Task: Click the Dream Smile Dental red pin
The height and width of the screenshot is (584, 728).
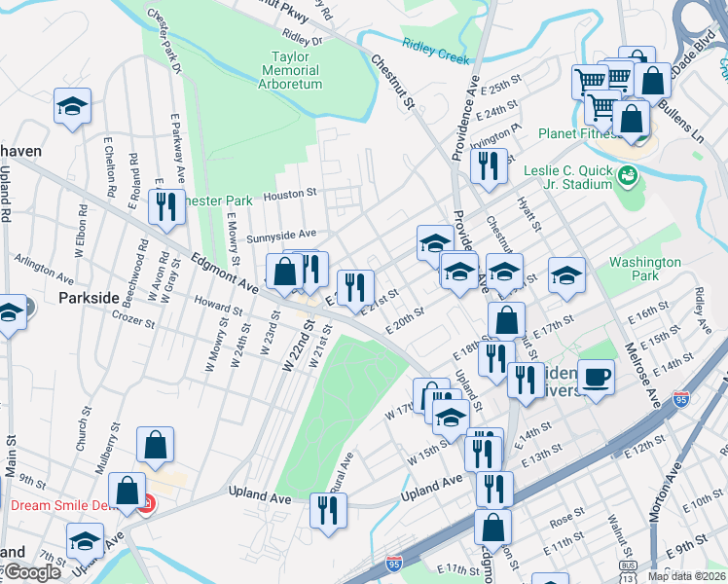Action: (150, 504)
